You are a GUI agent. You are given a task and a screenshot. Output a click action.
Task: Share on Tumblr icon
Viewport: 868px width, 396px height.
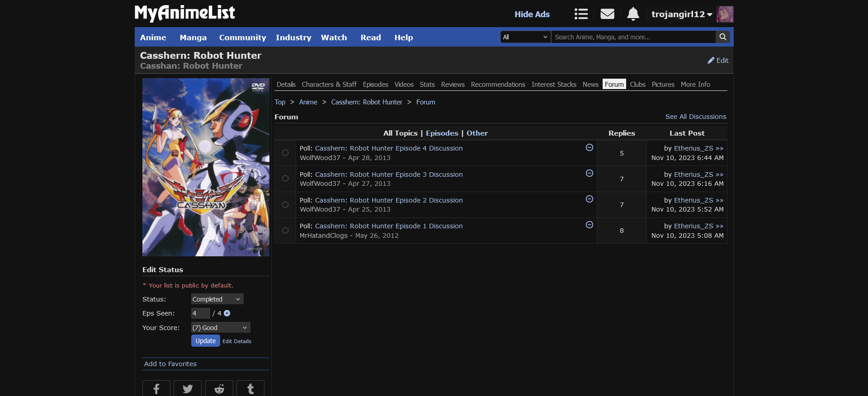click(x=250, y=389)
